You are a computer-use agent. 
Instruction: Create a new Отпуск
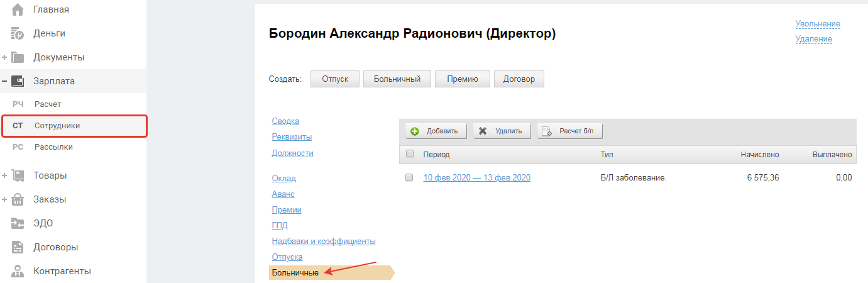click(x=335, y=79)
